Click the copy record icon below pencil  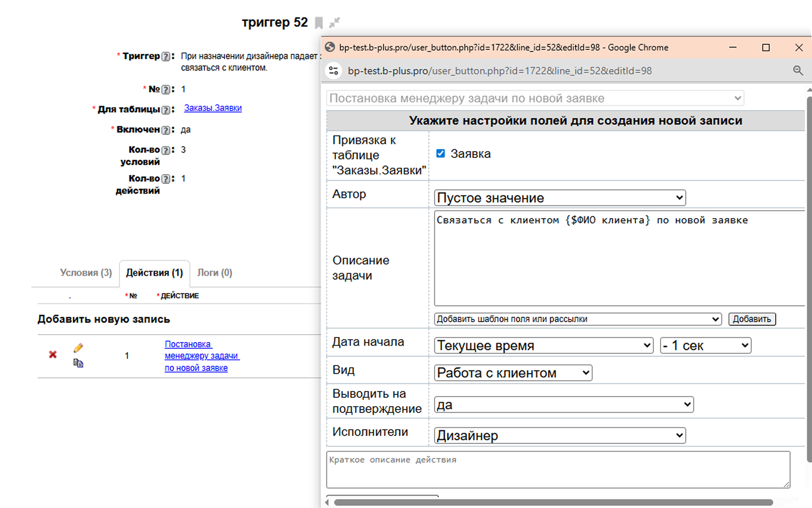coord(78,363)
